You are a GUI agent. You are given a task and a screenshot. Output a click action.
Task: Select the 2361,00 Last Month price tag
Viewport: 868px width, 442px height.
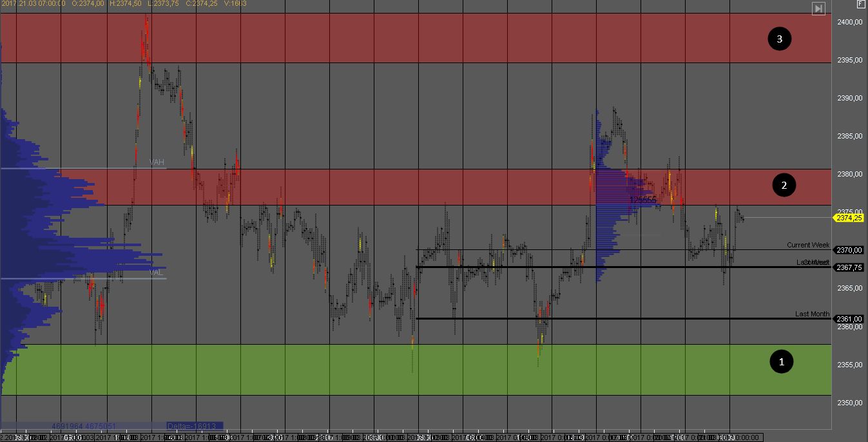(x=849, y=319)
